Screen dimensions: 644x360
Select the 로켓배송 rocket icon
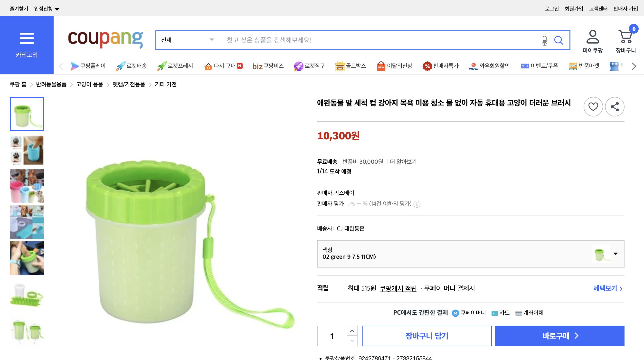[x=121, y=66]
